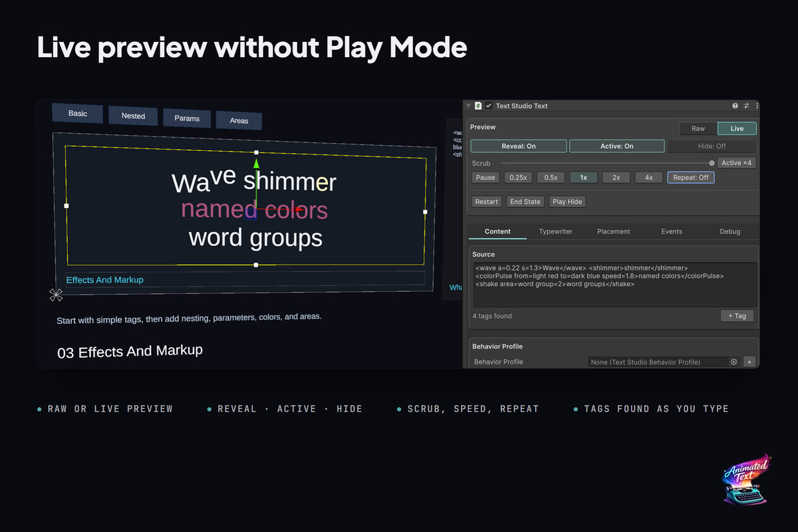The height and width of the screenshot is (532, 798).
Task: Click the Restart button
Action: (487, 201)
